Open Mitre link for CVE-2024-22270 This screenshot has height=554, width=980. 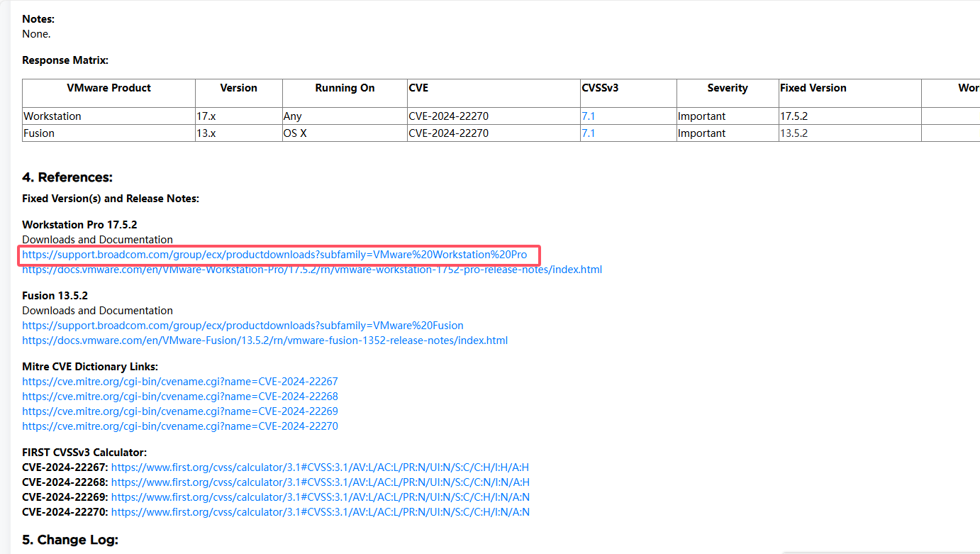[180, 426]
